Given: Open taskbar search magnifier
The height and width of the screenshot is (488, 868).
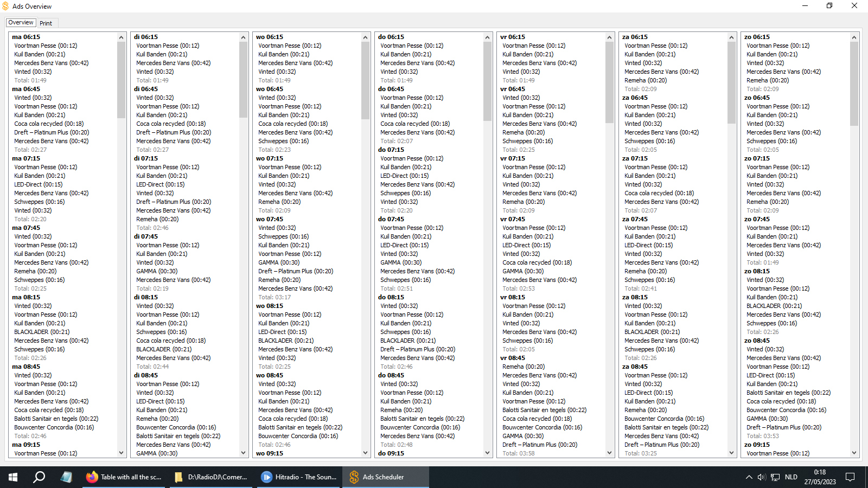Looking at the screenshot, I should click(39, 477).
